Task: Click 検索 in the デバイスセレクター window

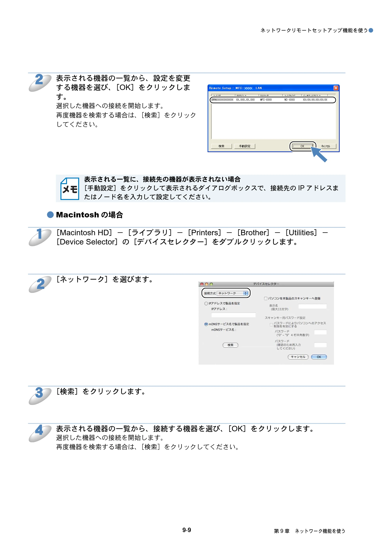Action: click(230, 345)
